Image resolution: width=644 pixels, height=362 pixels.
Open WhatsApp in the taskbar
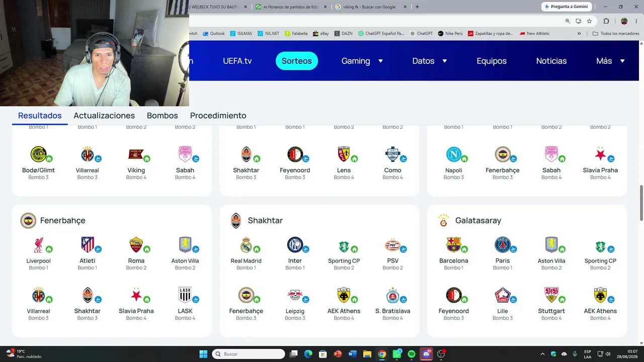tap(396, 354)
